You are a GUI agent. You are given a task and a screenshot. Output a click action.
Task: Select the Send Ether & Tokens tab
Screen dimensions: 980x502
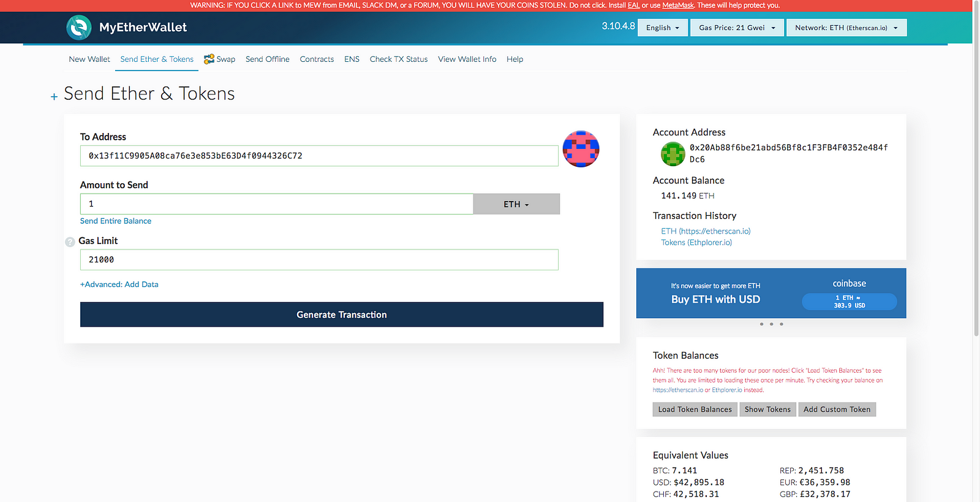pos(157,59)
